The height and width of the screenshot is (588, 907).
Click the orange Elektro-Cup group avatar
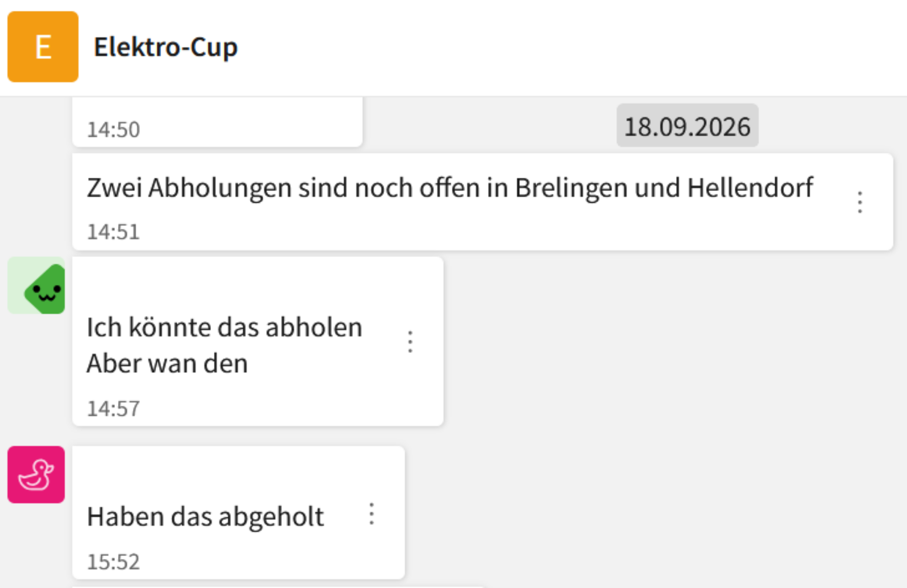[x=43, y=47]
